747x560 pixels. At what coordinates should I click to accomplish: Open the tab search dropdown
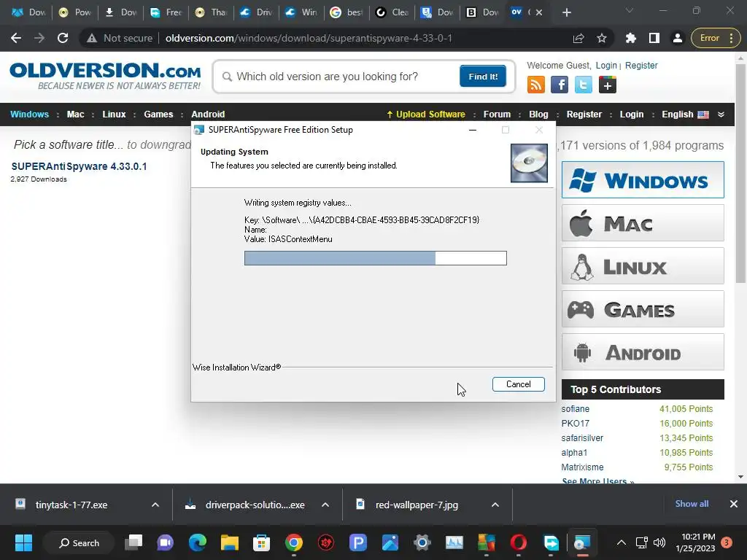click(630, 10)
